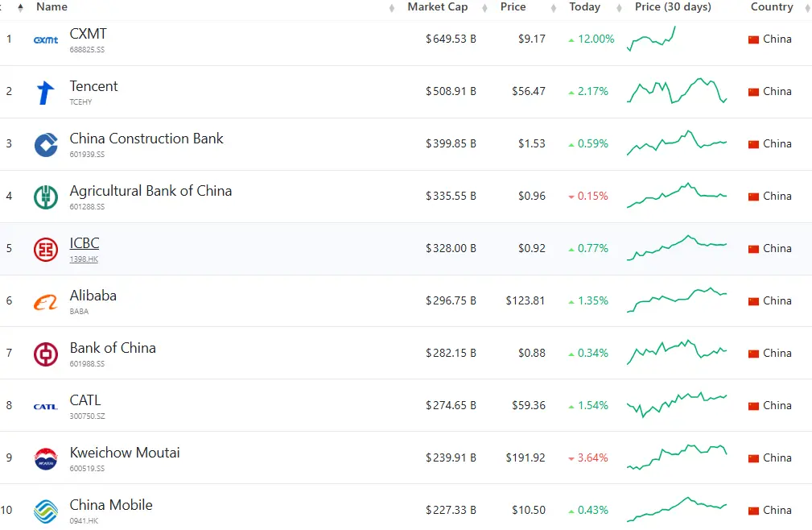Select Agricultural Bank of China logo
This screenshot has width=812, height=530.
(46, 197)
